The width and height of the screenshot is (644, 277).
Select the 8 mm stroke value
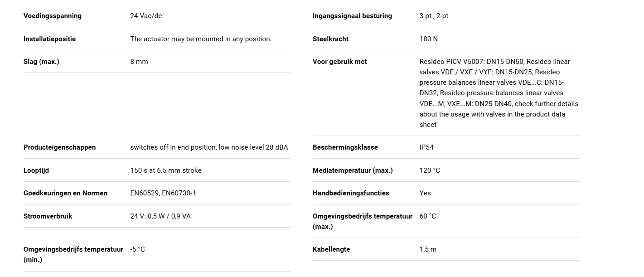point(139,62)
